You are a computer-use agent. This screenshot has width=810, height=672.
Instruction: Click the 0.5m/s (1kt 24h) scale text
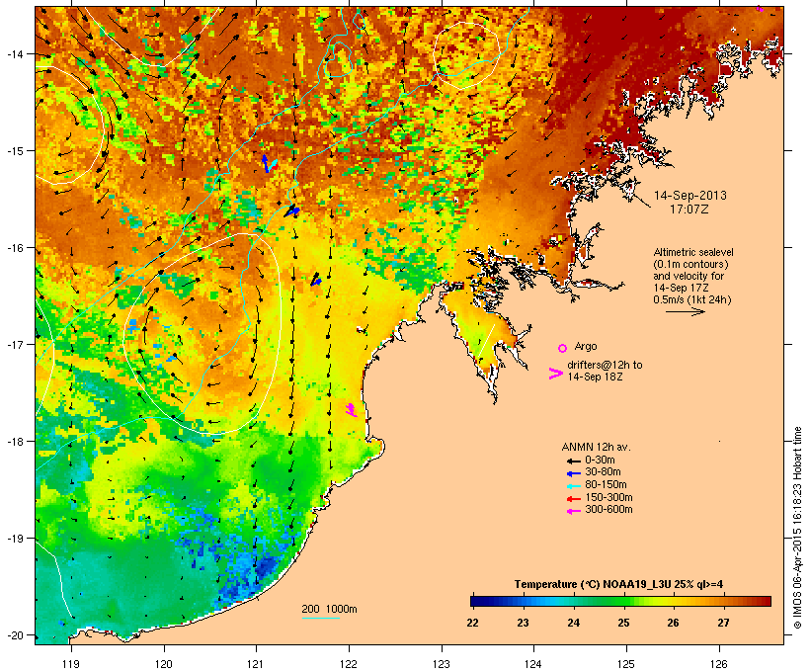point(692,299)
